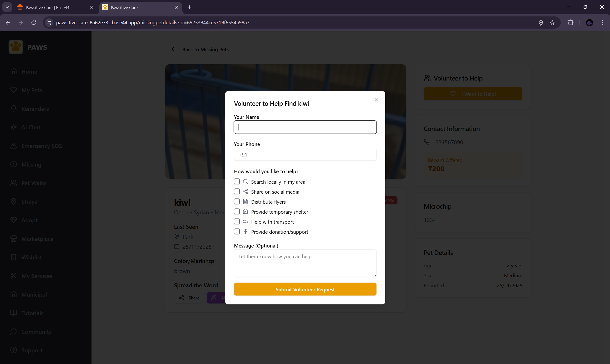The height and width of the screenshot is (364, 610).
Task: Close the volunteer dialog with X icon
Action: point(376,100)
